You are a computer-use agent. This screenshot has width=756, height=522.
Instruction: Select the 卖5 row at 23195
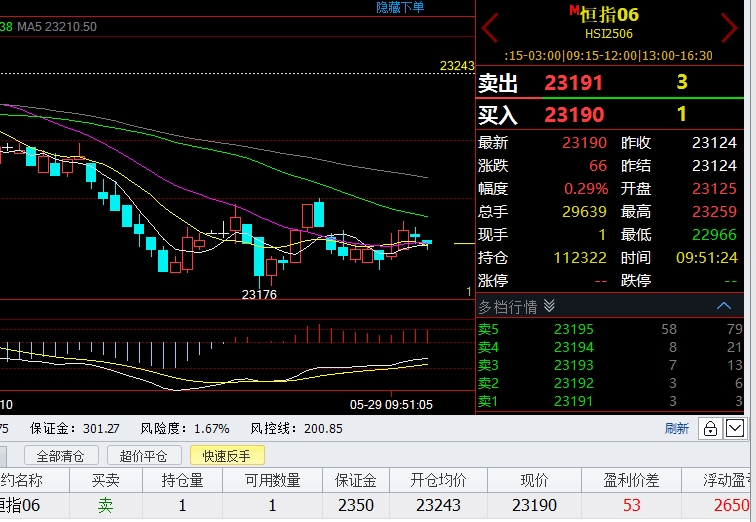pyautogui.click(x=610, y=329)
